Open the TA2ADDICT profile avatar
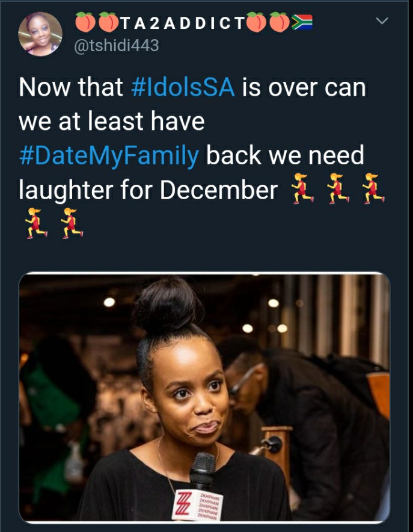Image resolution: width=413 pixels, height=532 pixels. point(40,34)
